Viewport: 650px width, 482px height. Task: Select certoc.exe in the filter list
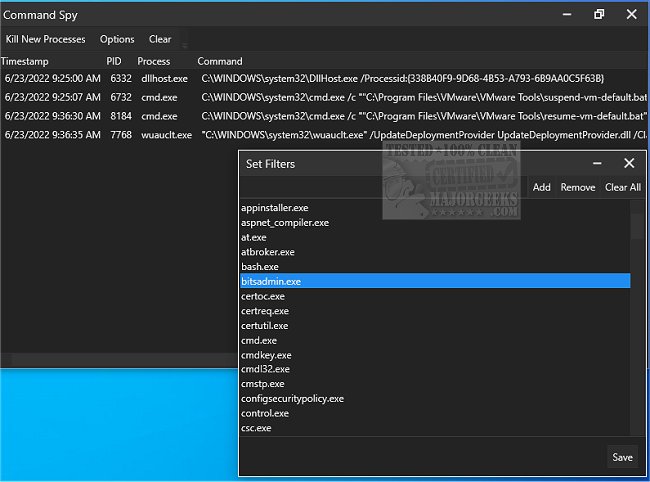coord(435,296)
